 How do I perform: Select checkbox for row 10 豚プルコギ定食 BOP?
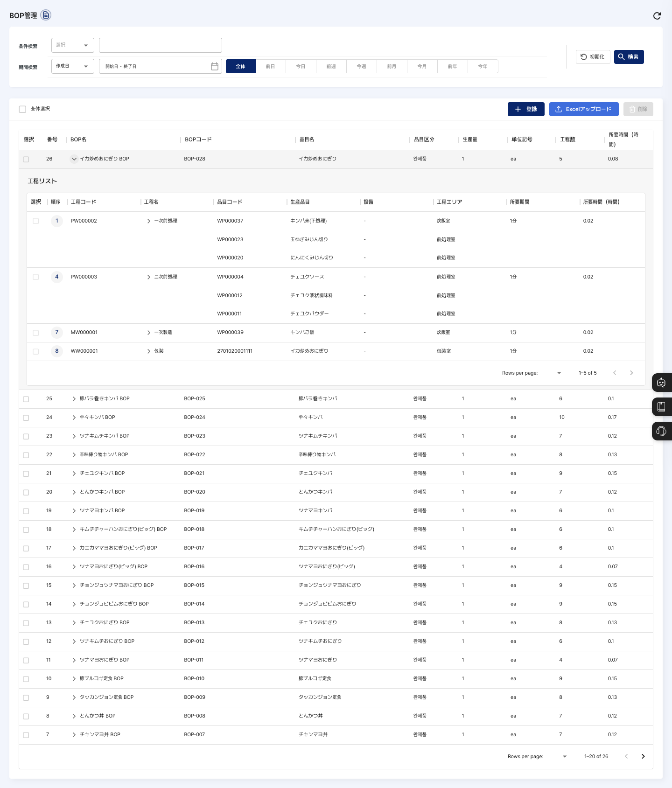(26, 679)
